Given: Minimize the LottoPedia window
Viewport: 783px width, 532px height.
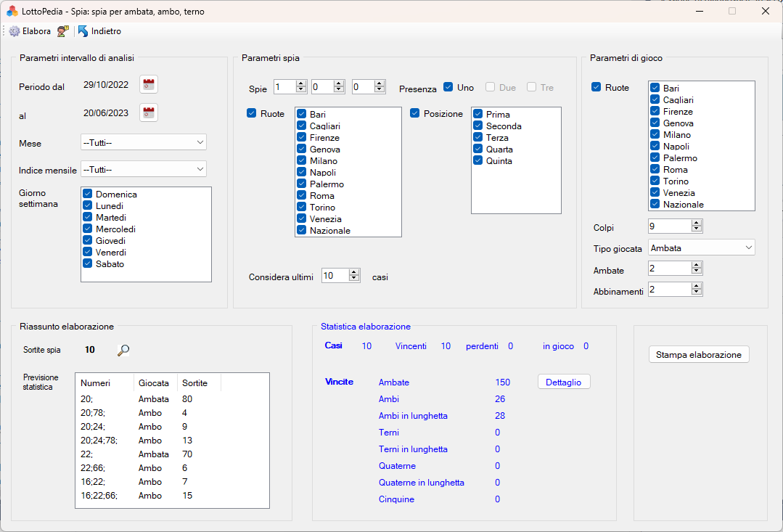Looking at the screenshot, I should pos(700,11).
